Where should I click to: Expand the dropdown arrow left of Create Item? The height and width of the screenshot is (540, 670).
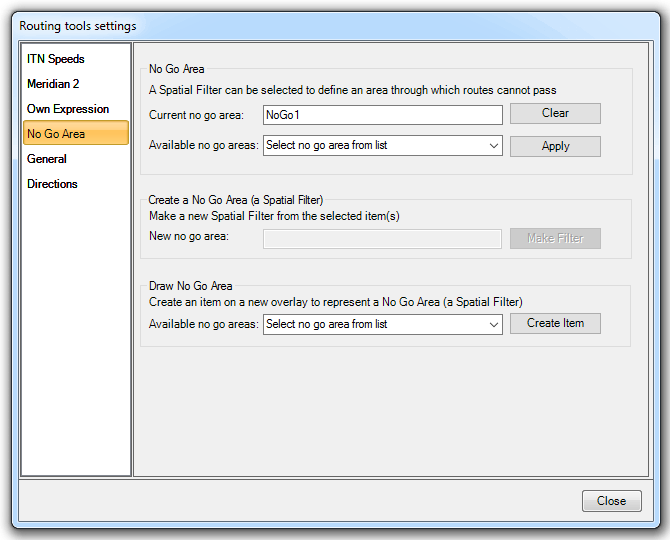494,324
